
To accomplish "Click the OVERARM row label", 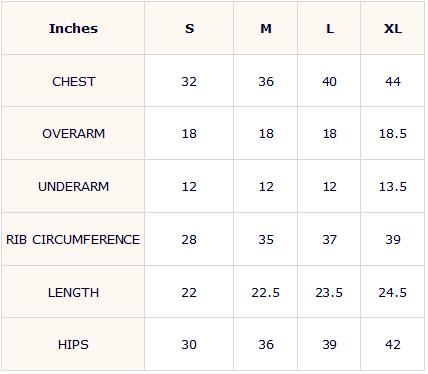I will point(74,134).
